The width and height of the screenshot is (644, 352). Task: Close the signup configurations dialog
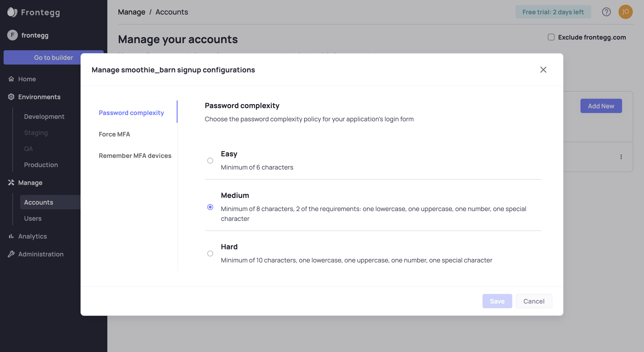coord(543,70)
